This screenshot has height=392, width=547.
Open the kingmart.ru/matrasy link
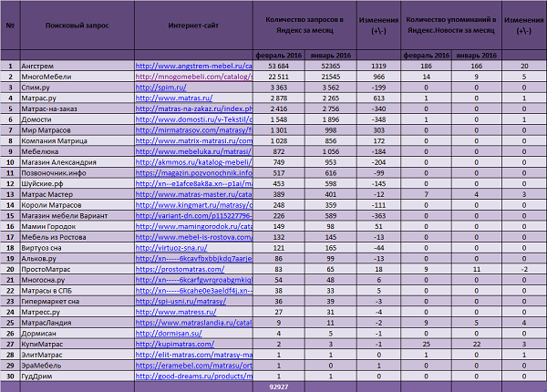tap(193, 205)
